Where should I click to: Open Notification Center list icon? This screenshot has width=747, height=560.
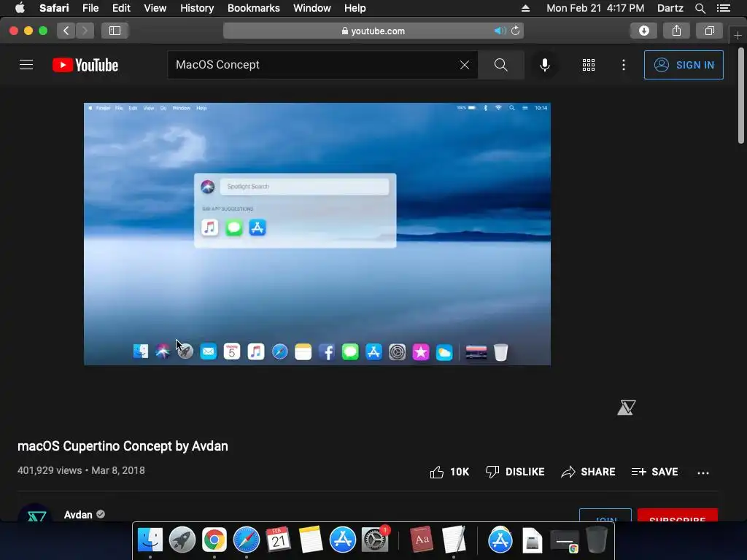723,8
